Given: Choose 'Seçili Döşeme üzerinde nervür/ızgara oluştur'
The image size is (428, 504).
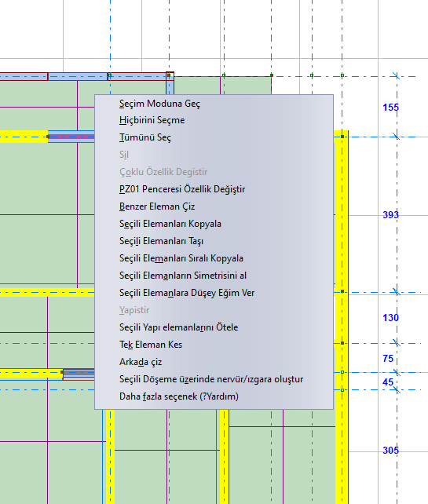Looking at the screenshot, I should pyautogui.click(x=214, y=379).
